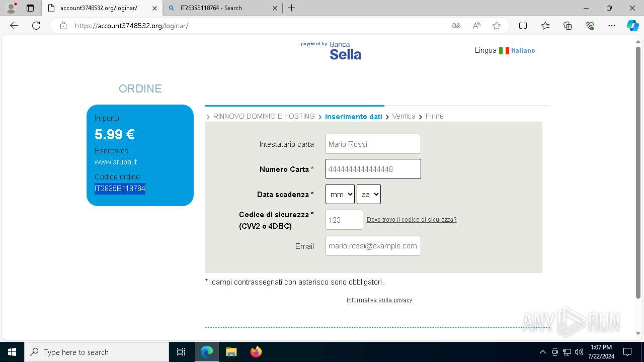This screenshot has height=362, width=644.
Task: Click the address bar URL
Action: [132, 26]
